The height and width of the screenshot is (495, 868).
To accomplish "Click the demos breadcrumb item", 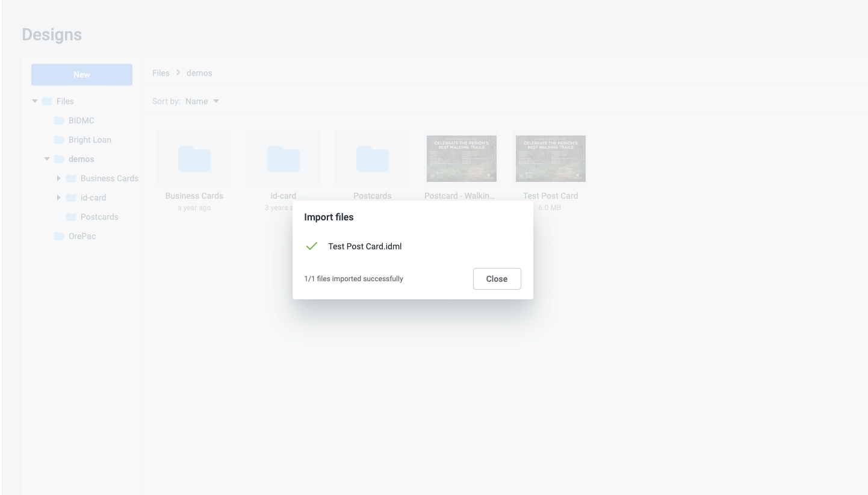I will click(x=199, y=73).
